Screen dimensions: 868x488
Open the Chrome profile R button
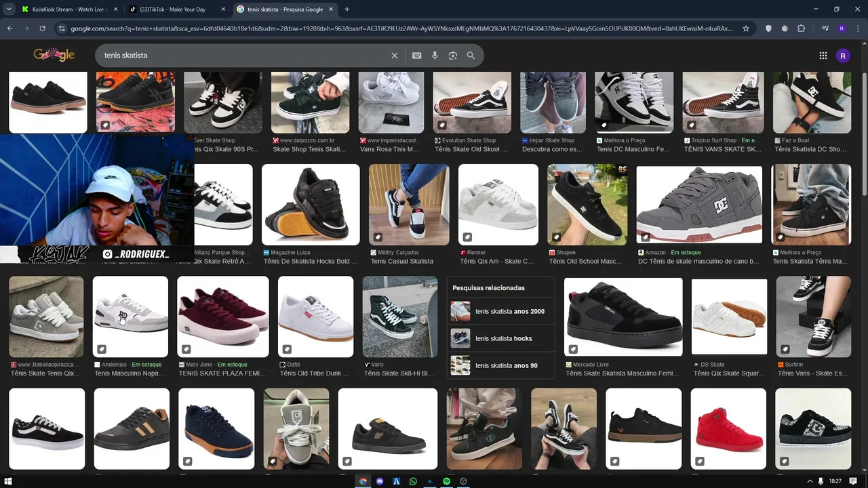click(842, 28)
